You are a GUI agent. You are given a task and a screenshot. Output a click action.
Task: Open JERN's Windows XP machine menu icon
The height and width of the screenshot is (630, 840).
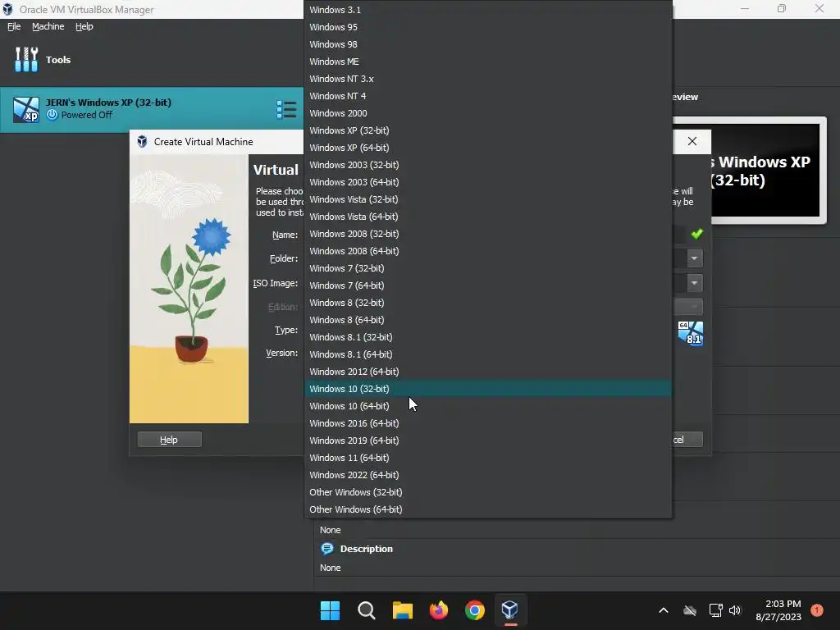tap(286, 109)
